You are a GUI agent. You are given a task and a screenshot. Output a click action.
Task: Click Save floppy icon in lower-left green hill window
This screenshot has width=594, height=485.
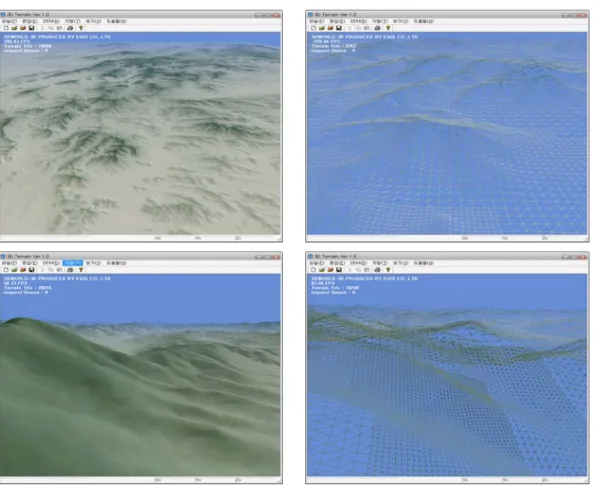pos(31,270)
